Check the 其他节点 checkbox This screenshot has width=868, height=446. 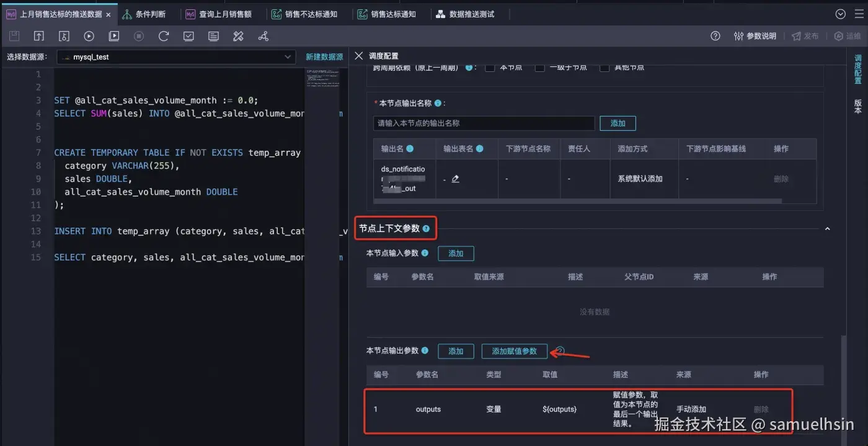coord(604,67)
